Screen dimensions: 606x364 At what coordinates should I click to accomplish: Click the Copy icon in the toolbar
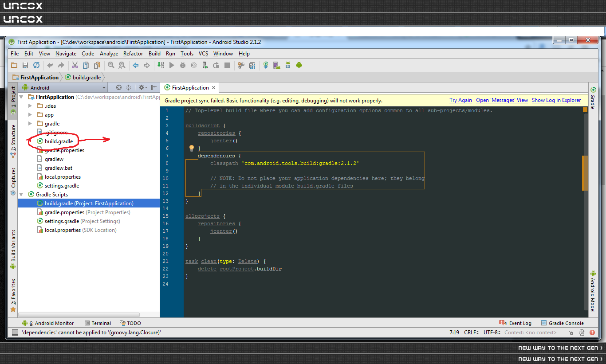pyautogui.click(x=86, y=65)
